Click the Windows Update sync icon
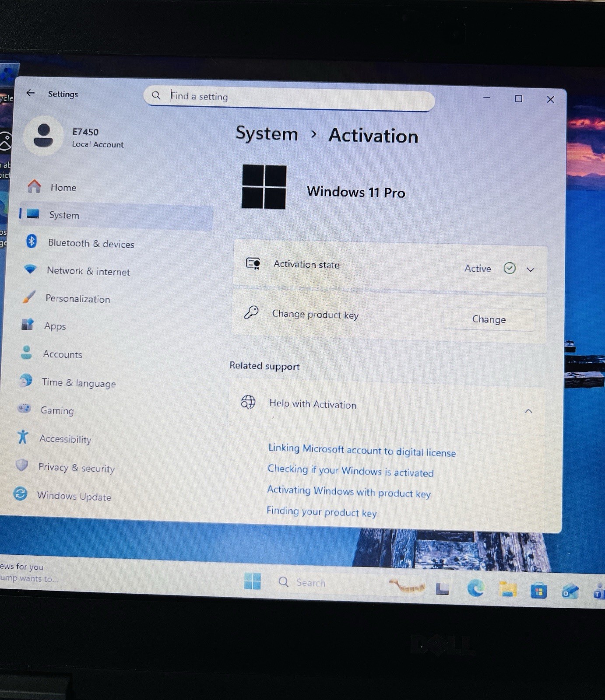This screenshot has width=605, height=700. coord(20,493)
